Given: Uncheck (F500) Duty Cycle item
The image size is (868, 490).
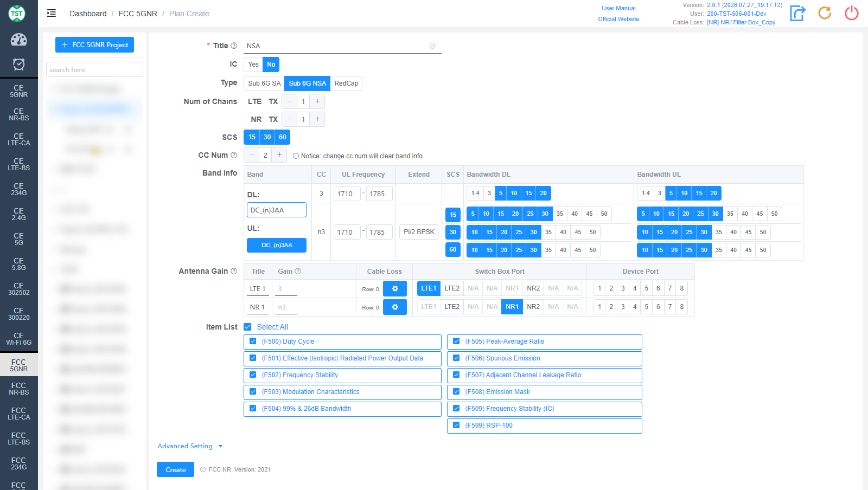Looking at the screenshot, I should [253, 341].
